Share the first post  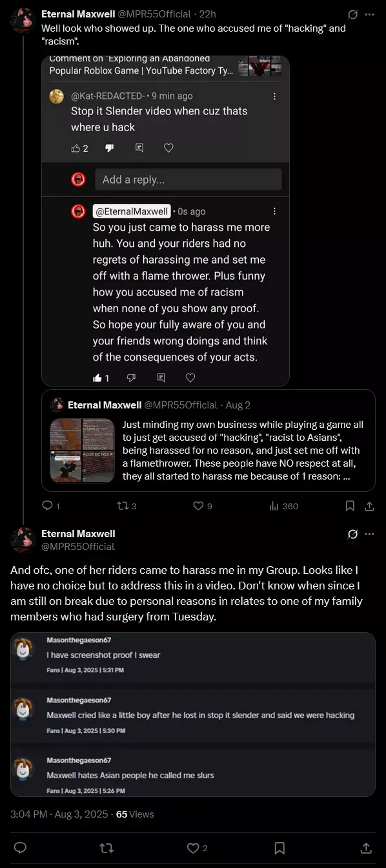click(369, 506)
